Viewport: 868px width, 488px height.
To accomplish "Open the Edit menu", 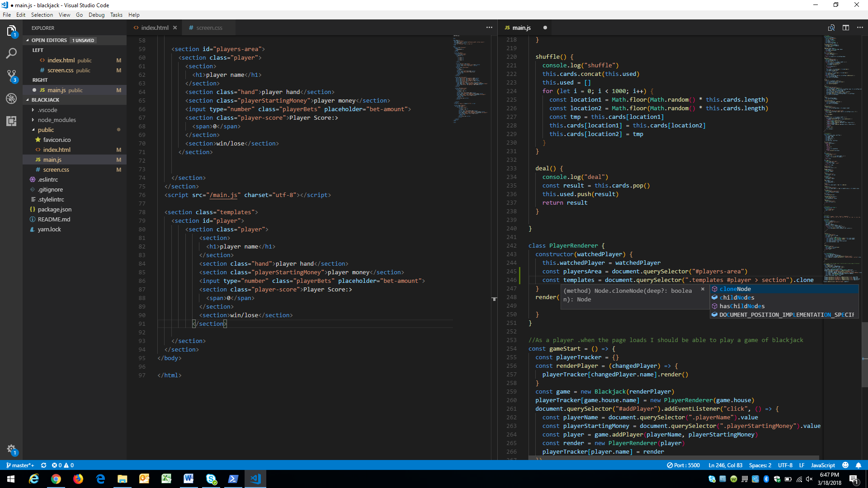I will 21,14.
